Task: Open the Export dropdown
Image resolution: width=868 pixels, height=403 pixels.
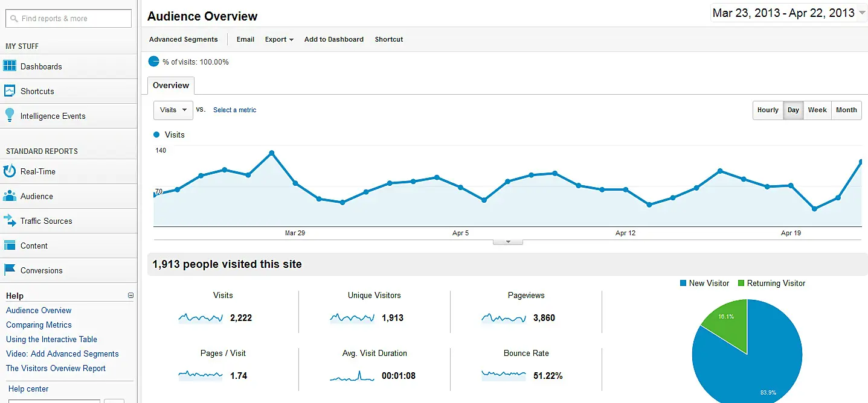Action: (278, 39)
